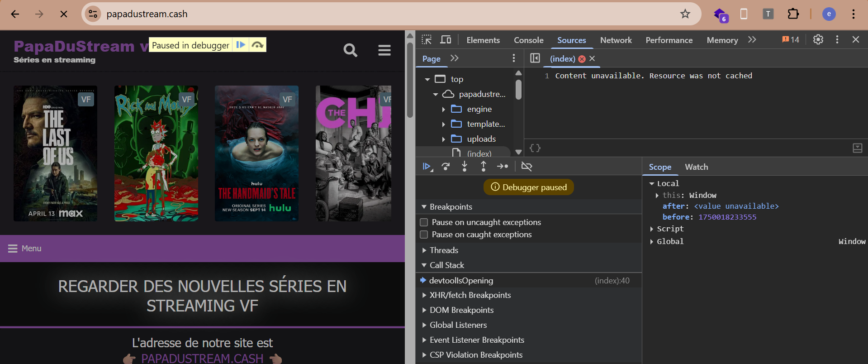This screenshot has width=868, height=364.
Task: Show more DevTools tabs chevron
Action: click(752, 40)
